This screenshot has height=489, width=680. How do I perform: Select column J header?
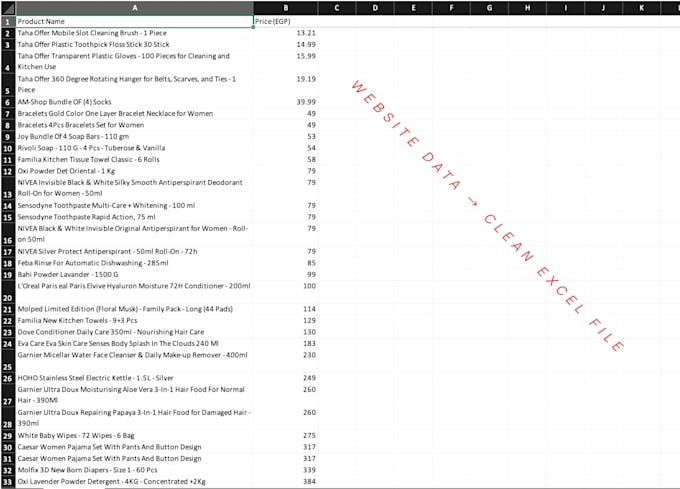pos(603,7)
